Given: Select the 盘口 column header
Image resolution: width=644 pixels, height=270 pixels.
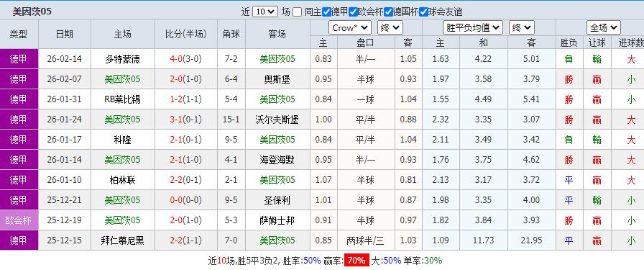Looking at the screenshot, I should pyautogui.click(x=366, y=42).
